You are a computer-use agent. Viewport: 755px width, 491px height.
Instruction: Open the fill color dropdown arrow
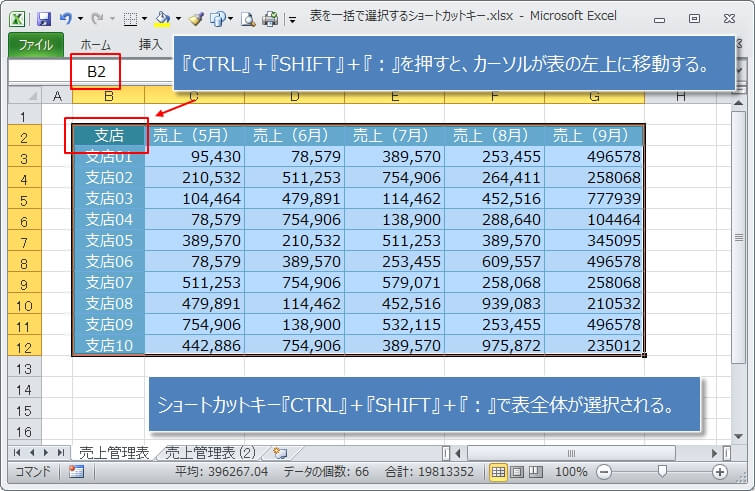(178, 19)
